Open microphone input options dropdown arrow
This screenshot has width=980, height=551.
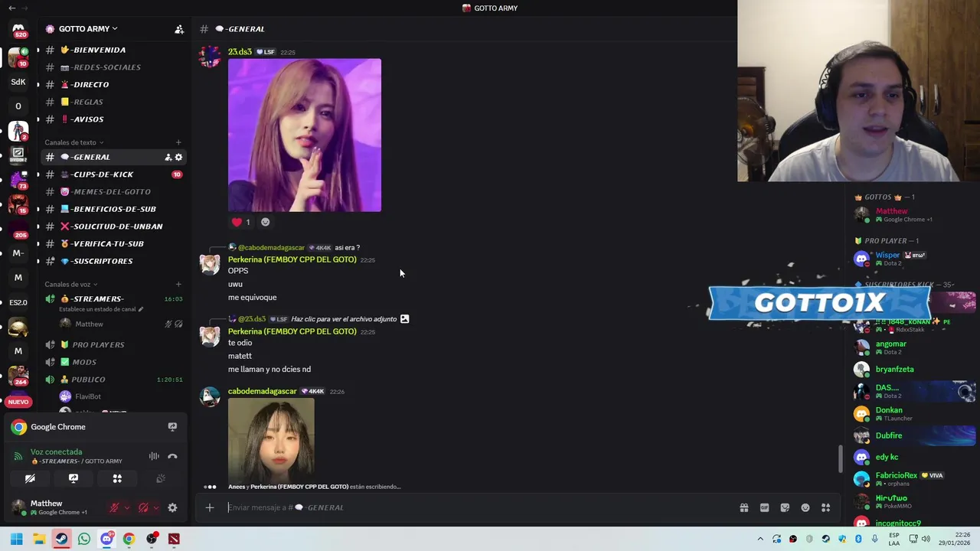[x=126, y=507]
